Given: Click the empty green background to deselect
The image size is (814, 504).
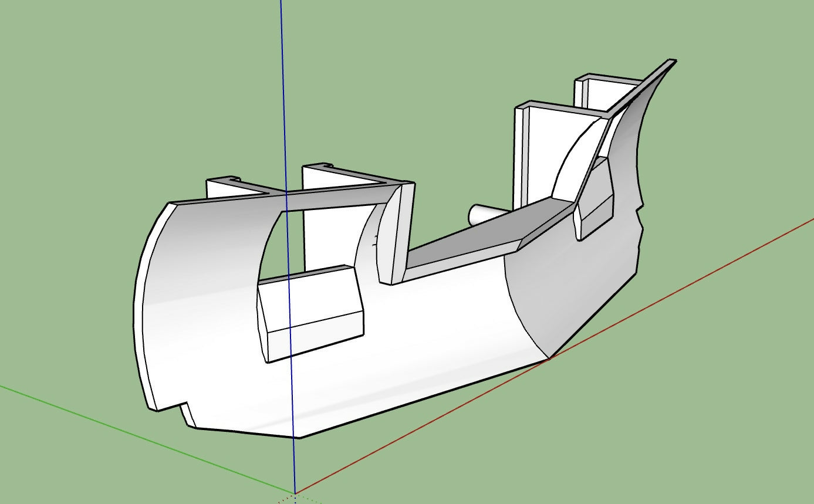Looking at the screenshot, I should point(117,88).
